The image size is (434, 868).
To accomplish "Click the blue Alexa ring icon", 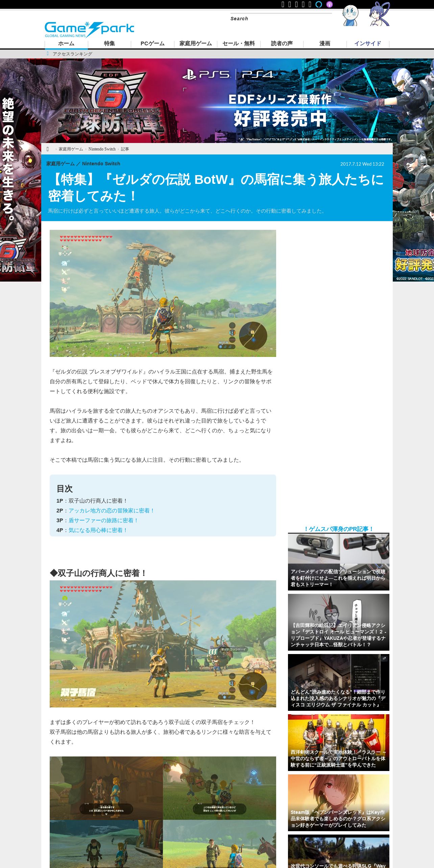I will (x=319, y=4).
